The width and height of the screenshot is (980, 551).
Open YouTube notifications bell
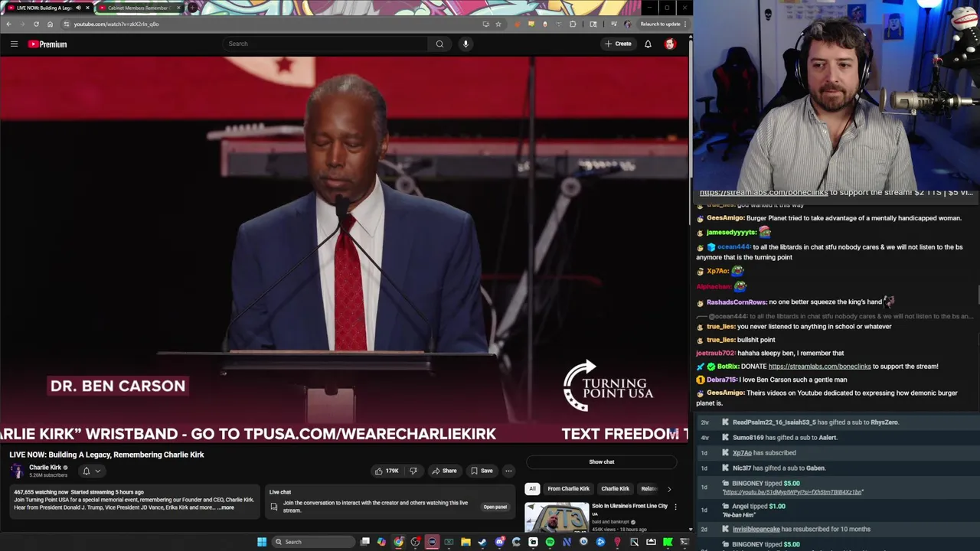pos(648,44)
